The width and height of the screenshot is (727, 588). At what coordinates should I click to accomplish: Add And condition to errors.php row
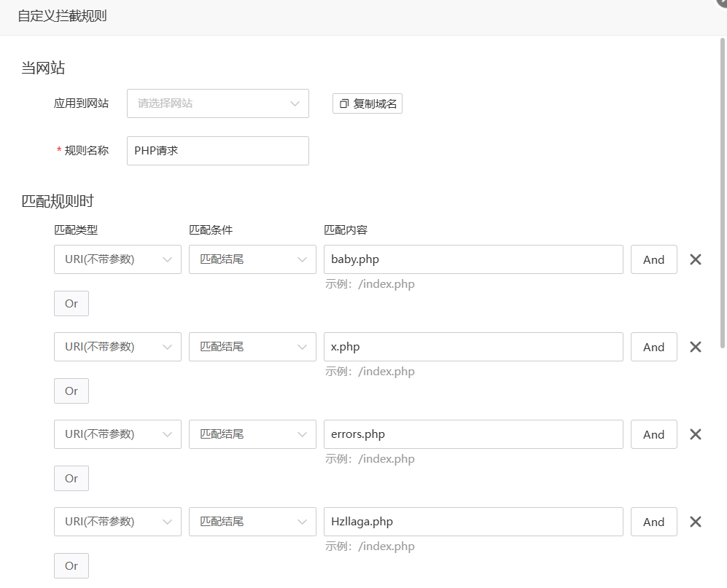[654, 434]
